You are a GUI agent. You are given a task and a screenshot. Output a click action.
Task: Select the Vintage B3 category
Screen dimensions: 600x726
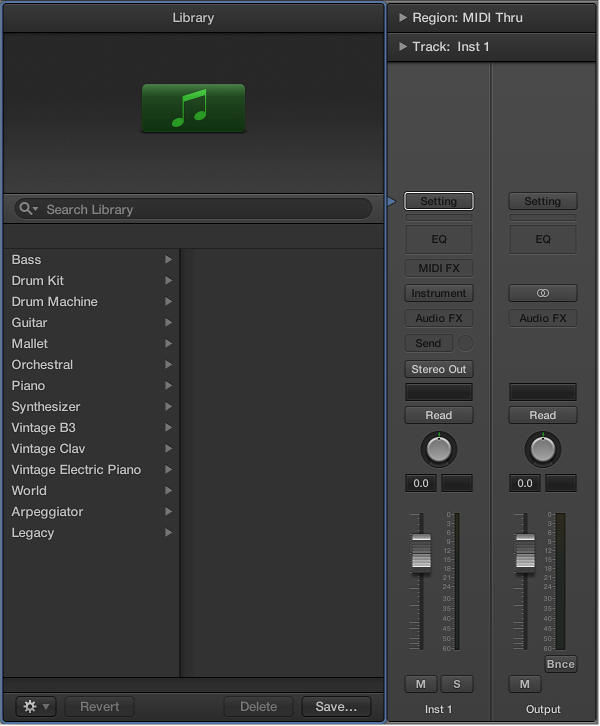pyautogui.click(x=92, y=427)
